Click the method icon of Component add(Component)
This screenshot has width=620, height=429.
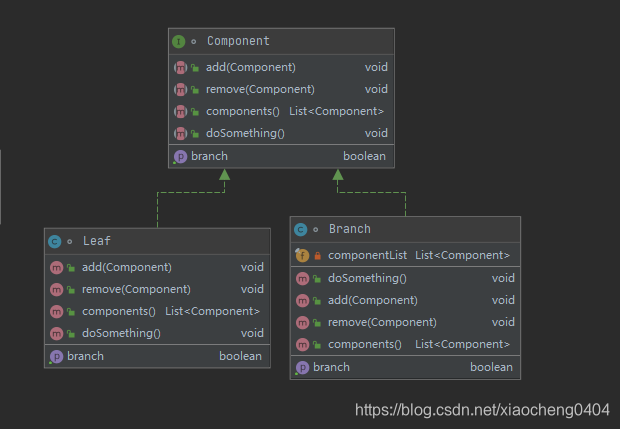tap(180, 68)
